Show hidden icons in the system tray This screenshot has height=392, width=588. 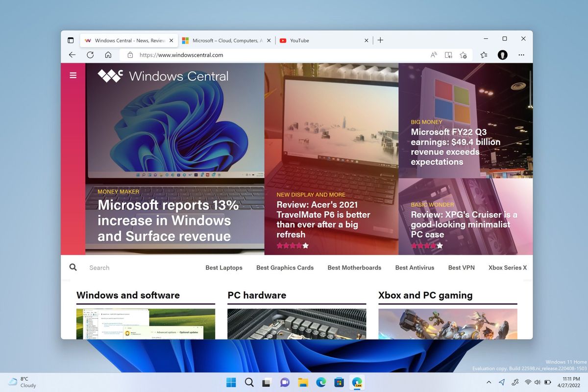click(489, 382)
